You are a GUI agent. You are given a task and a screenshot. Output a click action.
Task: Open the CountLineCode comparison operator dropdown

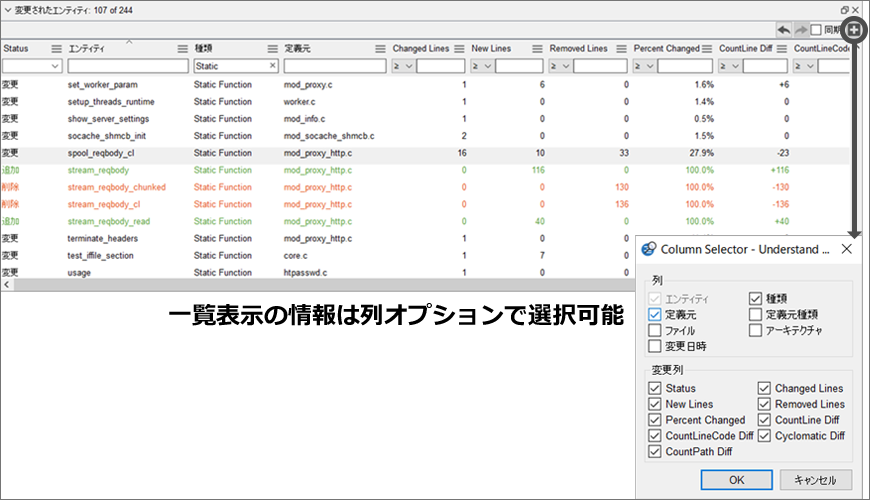click(805, 66)
